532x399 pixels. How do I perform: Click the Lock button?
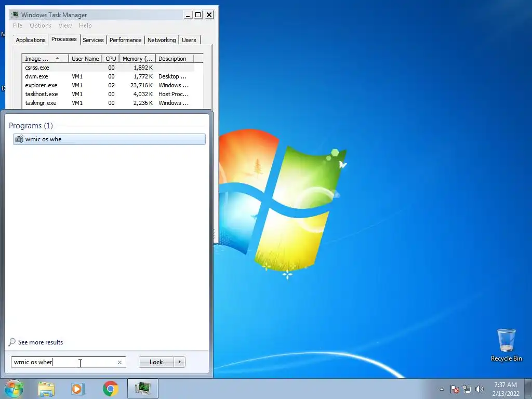coord(156,362)
